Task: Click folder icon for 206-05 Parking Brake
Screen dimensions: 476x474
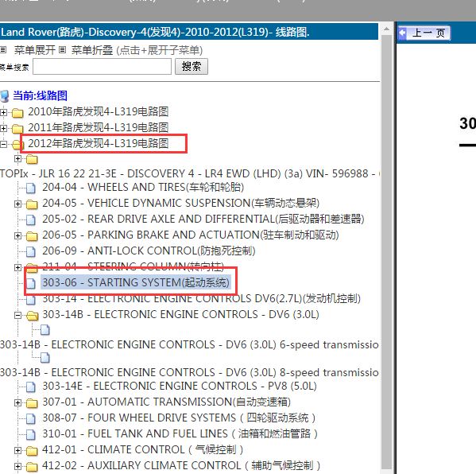Action: pyautogui.click(x=32, y=236)
